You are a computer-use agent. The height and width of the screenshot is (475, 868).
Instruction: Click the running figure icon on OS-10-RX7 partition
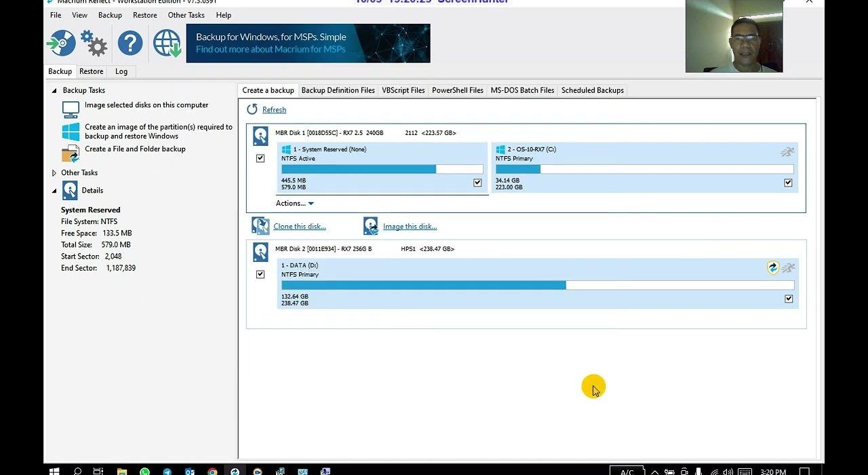787,152
